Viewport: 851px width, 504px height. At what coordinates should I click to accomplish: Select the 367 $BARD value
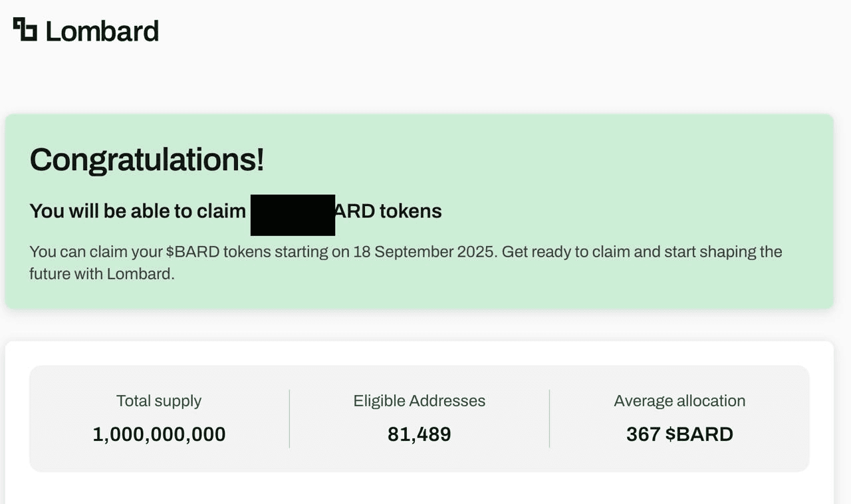679,434
